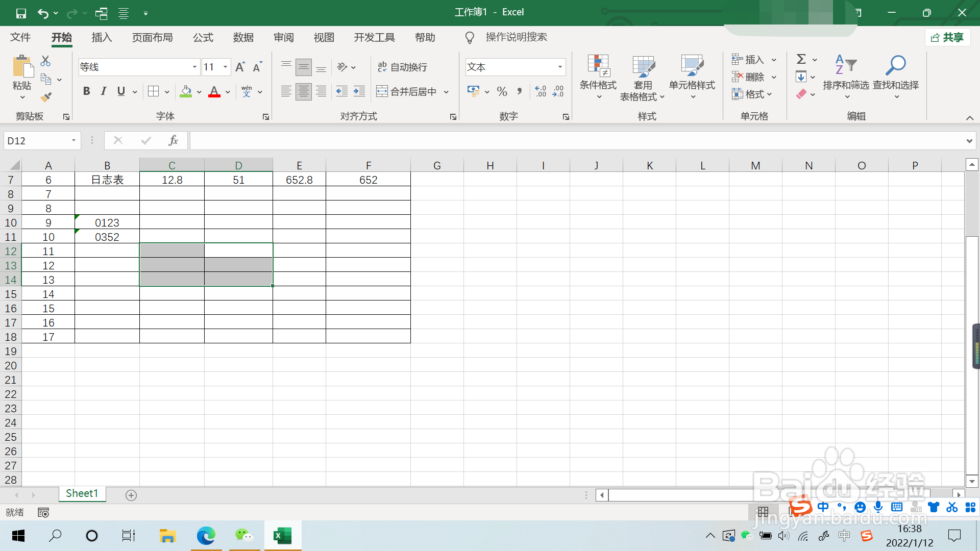Open Conditional Formatting icon

pyautogui.click(x=598, y=66)
